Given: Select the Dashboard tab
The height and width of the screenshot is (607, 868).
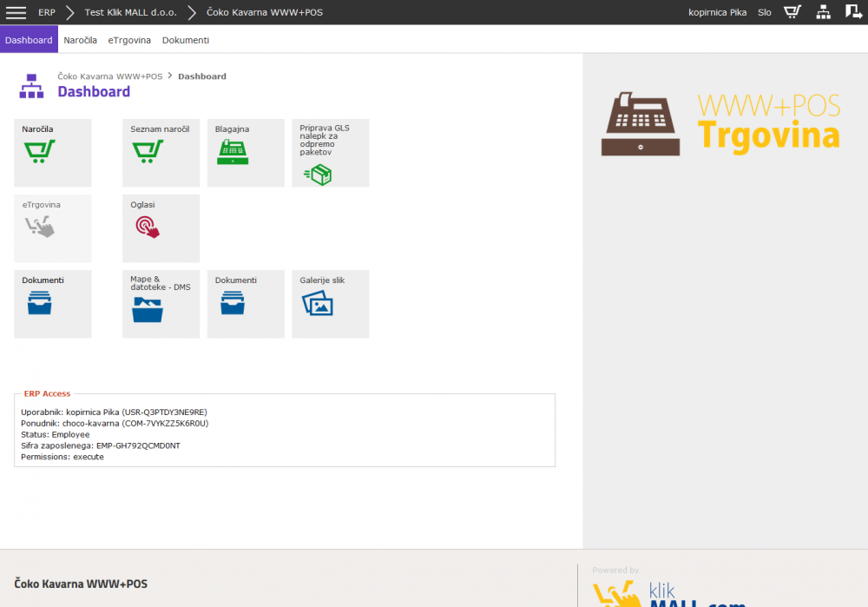Looking at the screenshot, I should 29,40.
